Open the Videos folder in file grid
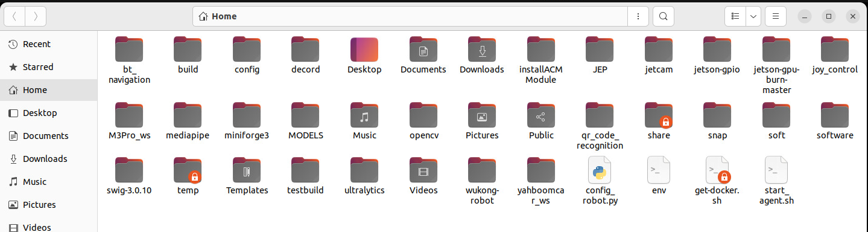This screenshot has height=232, width=868. [423, 170]
